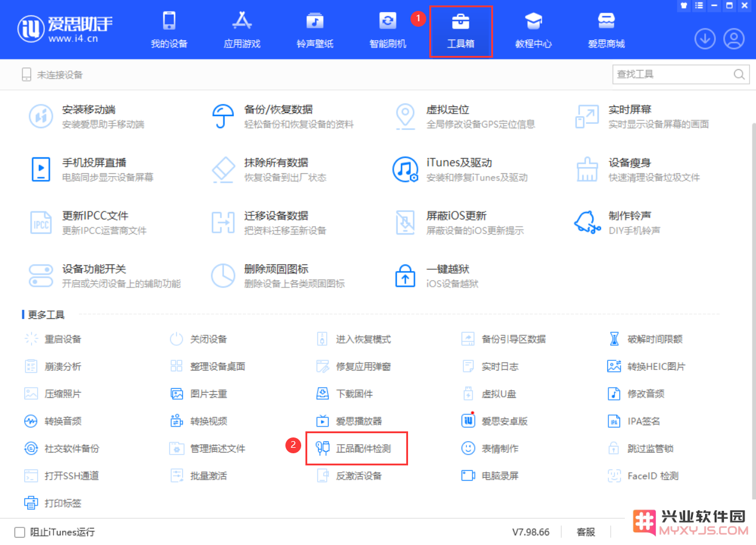Viewport: 756px width, 545px height.
Task: Click the search magnifier icon
Action: [x=739, y=74]
